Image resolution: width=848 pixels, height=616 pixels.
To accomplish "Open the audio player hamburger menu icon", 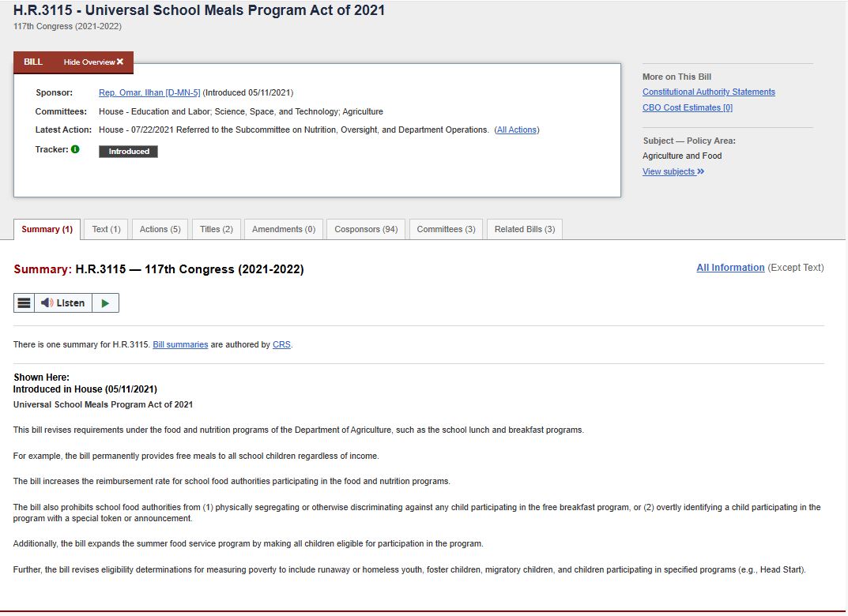I will tap(24, 303).
